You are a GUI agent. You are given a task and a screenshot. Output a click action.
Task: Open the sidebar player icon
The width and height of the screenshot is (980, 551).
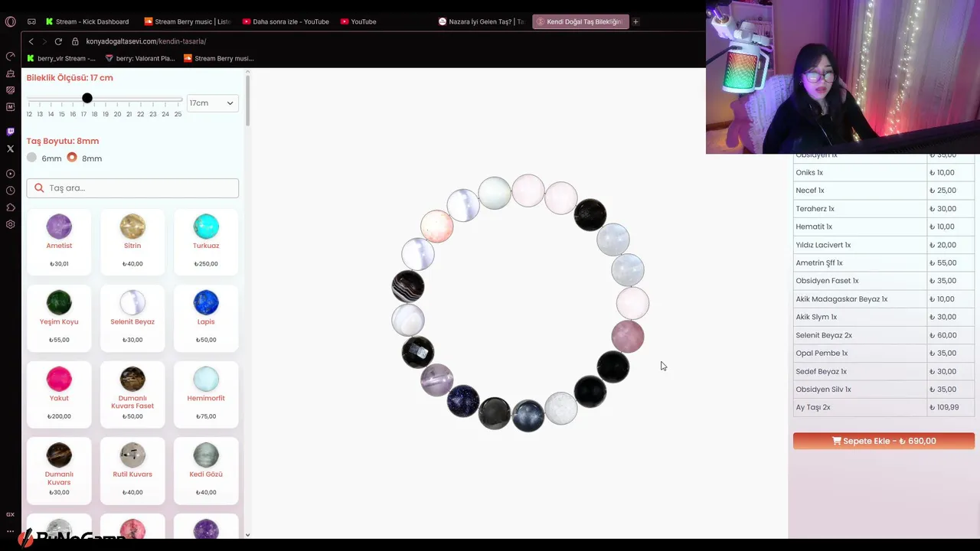10,174
